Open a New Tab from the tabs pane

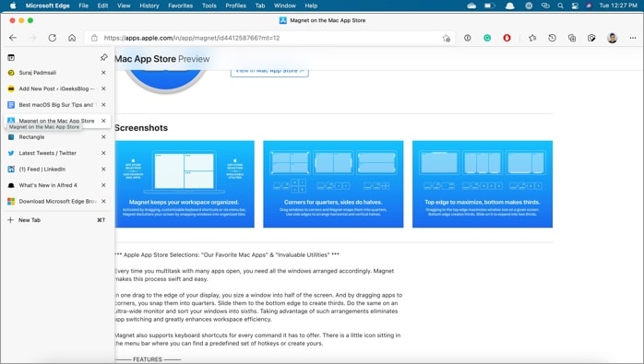click(x=56, y=220)
